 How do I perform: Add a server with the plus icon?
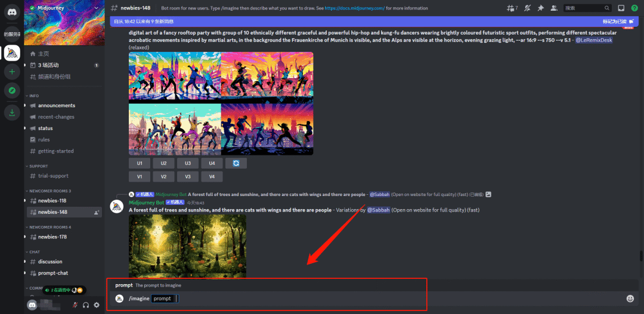(12, 72)
